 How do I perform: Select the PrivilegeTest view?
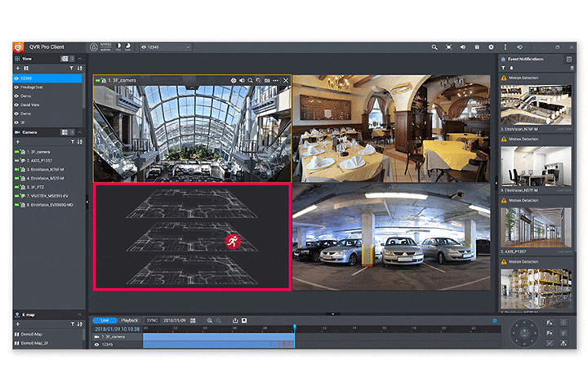(x=33, y=87)
